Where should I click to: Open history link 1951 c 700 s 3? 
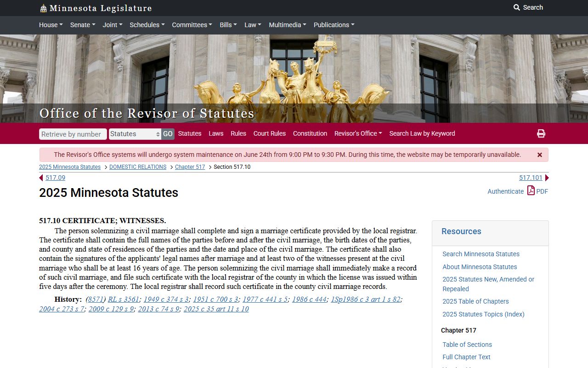tap(215, 299)
